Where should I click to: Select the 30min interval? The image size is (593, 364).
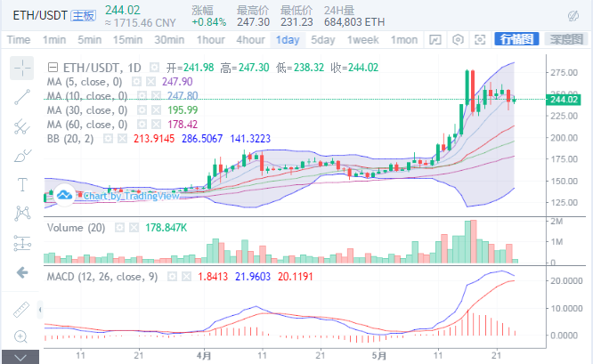(x=169, y=40)
